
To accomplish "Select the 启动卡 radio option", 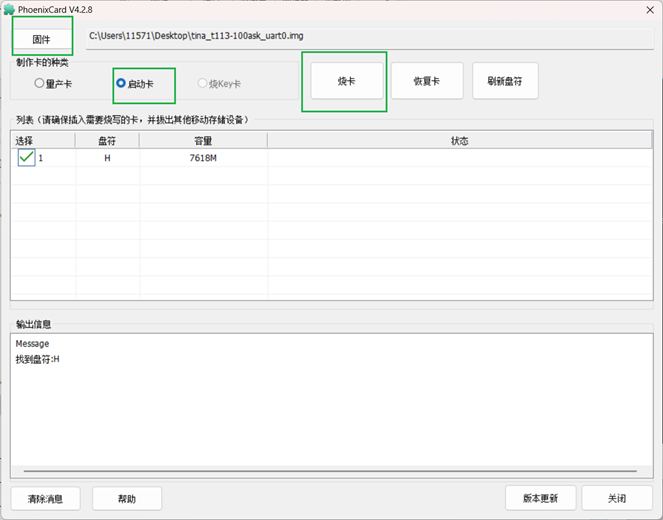I will [135, 84].
